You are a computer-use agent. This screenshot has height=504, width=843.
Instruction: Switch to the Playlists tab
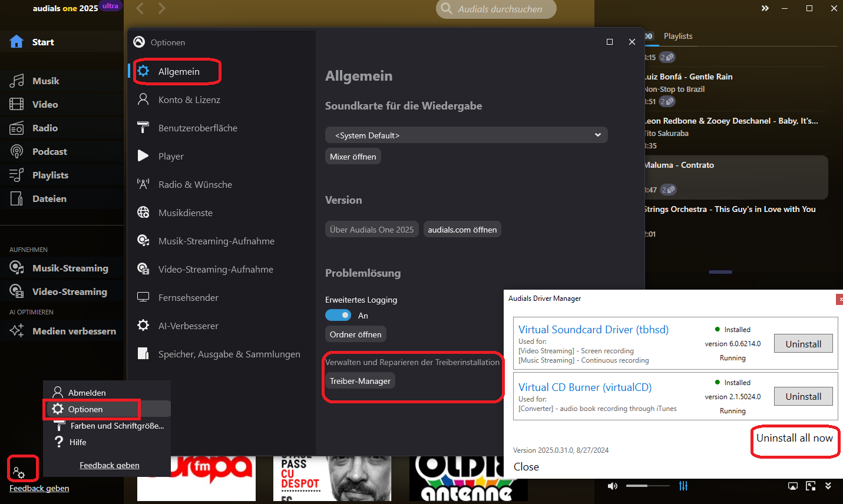point(677,36)
